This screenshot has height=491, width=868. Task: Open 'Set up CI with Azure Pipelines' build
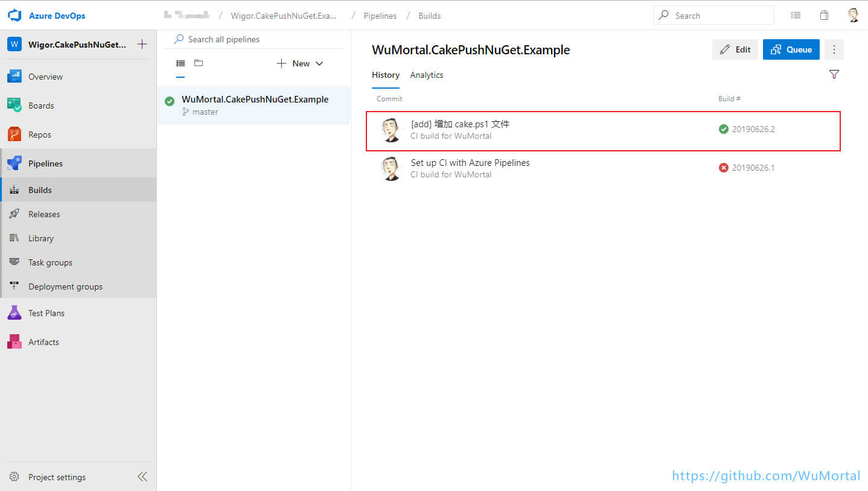tap(470, 162)
